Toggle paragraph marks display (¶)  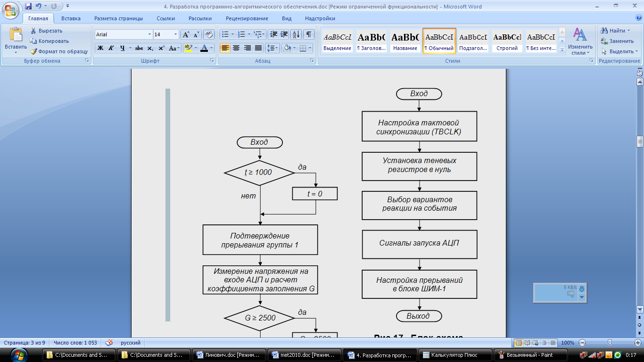(x=308, y=34)
